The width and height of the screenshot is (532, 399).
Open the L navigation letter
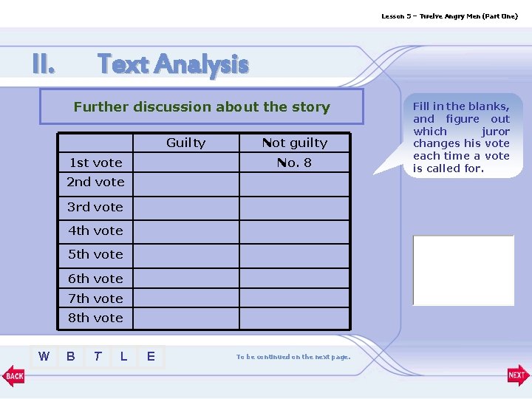click(x=124, y=356)
